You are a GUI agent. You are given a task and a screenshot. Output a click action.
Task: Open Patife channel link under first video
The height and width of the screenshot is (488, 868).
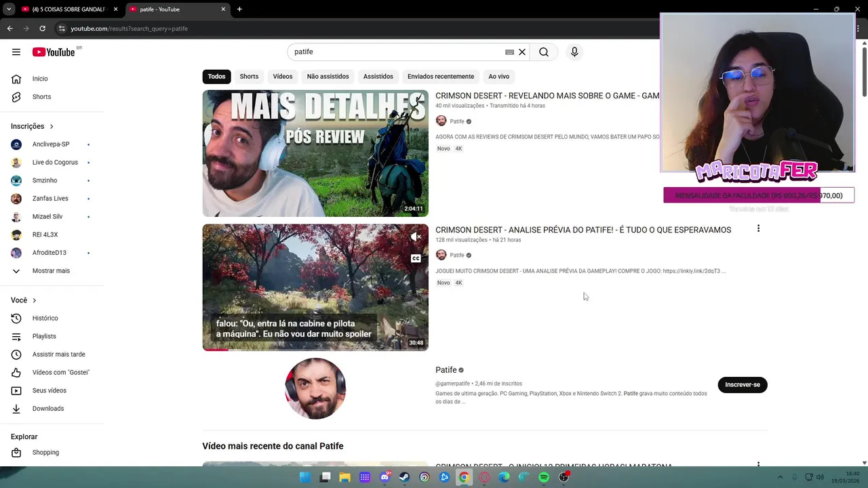click(457, 121)
